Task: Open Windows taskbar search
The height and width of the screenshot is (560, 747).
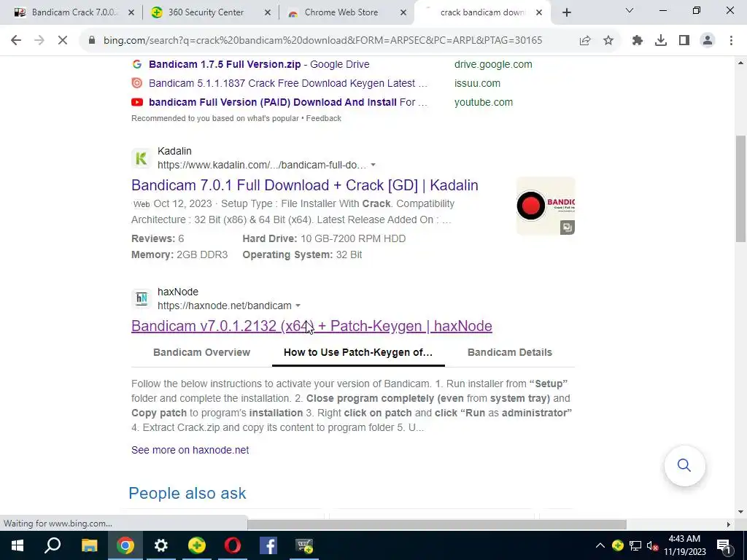Action: (x=53, y=545)
